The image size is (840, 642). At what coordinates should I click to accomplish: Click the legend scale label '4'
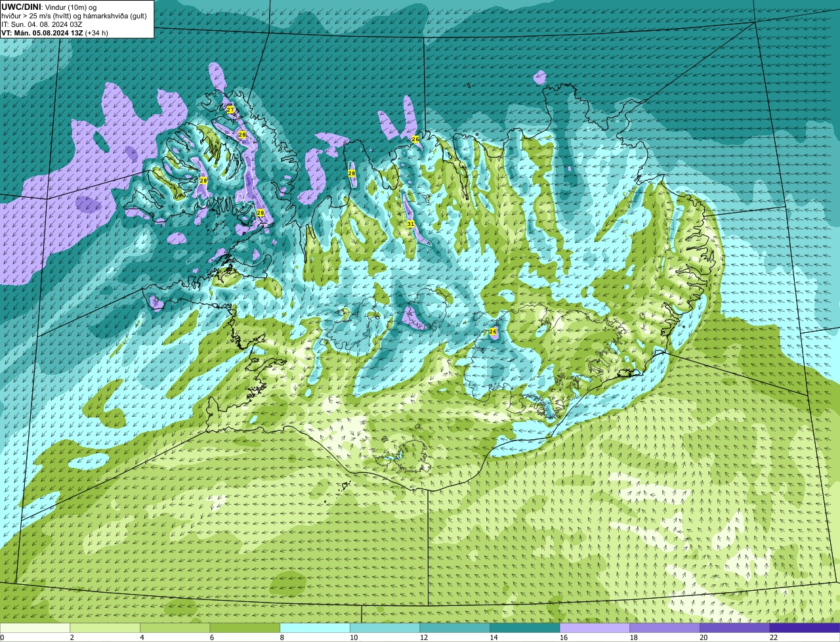[x=142, y=637]
